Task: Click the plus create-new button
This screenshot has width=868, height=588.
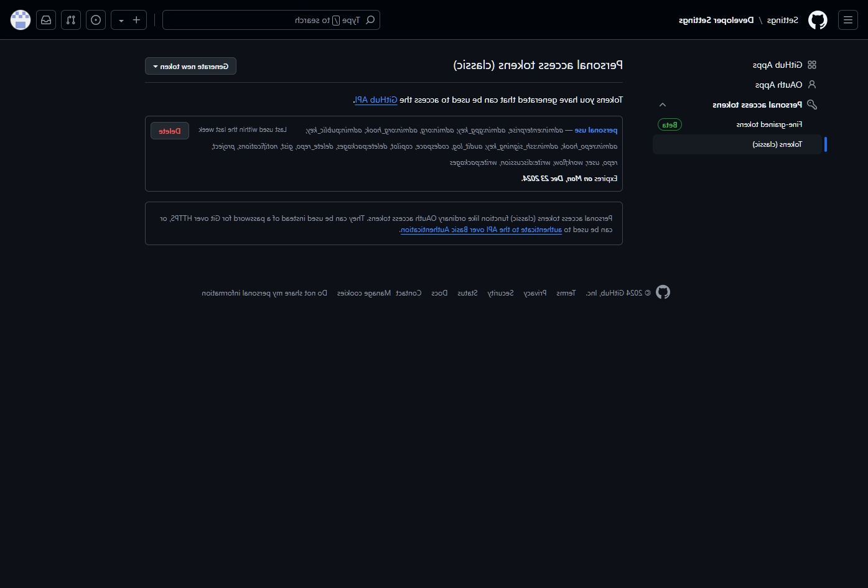Action: click(137, 20)
